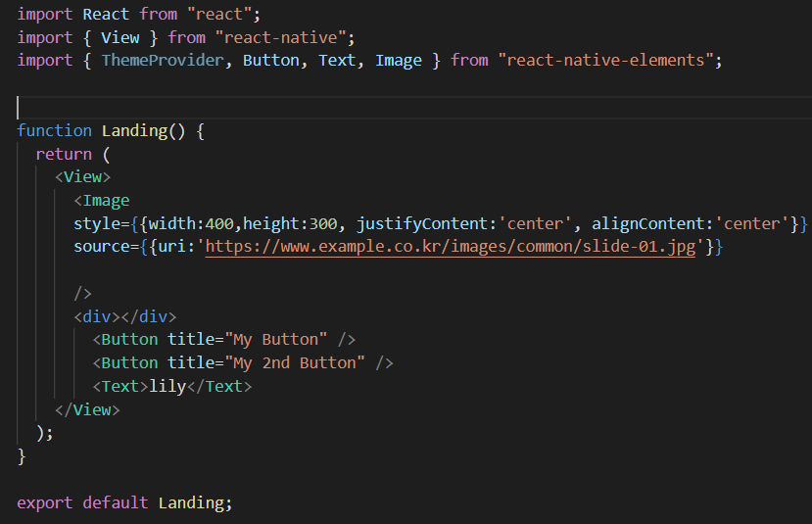Place cursor on the empty highlighted line
The image size is (812, 524).
[414, 108]
